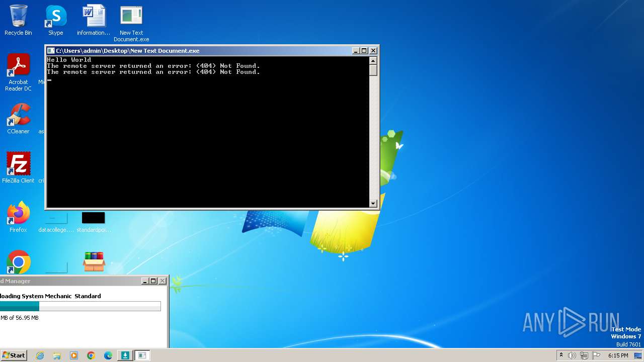Launch the Skype desktop shortcut
Viewport: 644px width, 362px height.
pos(56,20)
